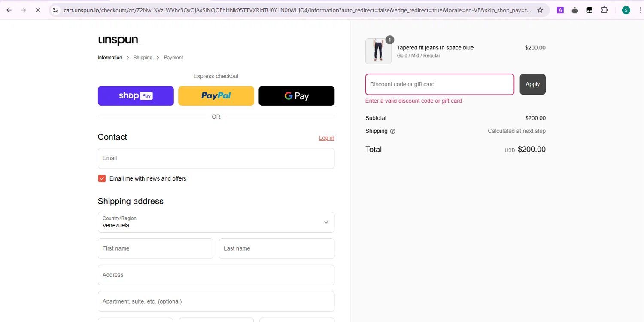Click the tapered jeans product thumbnail
The width and height of the screenshot is (644, 322).
(x=378, y=51)
